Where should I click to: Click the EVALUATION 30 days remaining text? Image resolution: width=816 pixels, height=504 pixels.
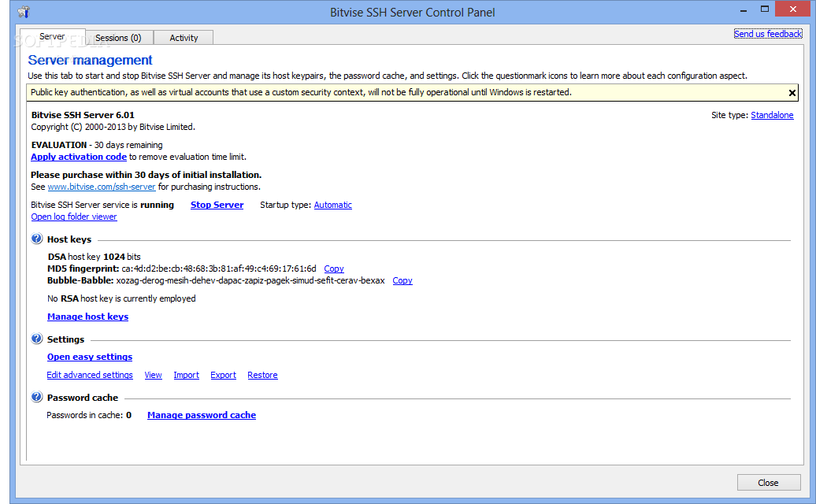click(x=97, y=145)
